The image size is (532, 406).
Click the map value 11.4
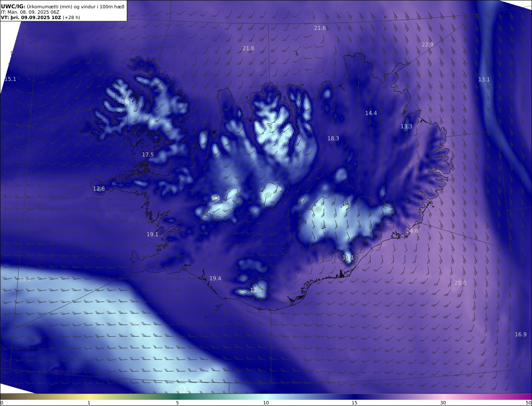[x=25, y=279]
